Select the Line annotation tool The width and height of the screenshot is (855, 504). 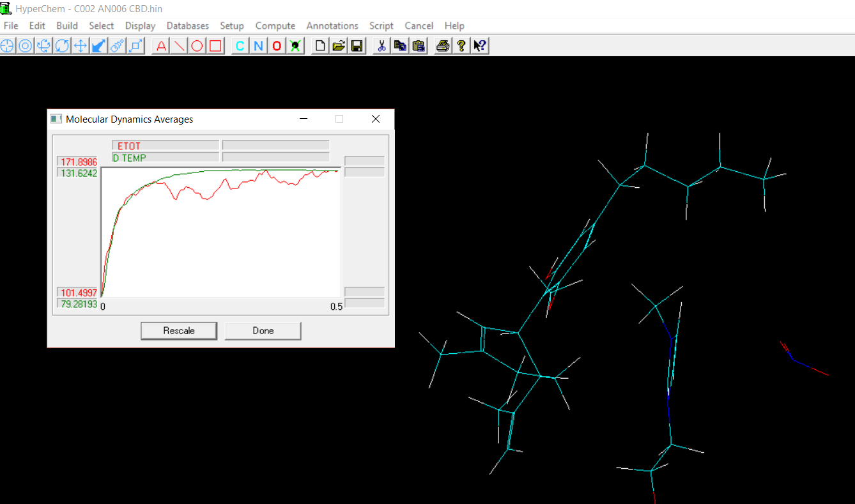tap(180, 46)
